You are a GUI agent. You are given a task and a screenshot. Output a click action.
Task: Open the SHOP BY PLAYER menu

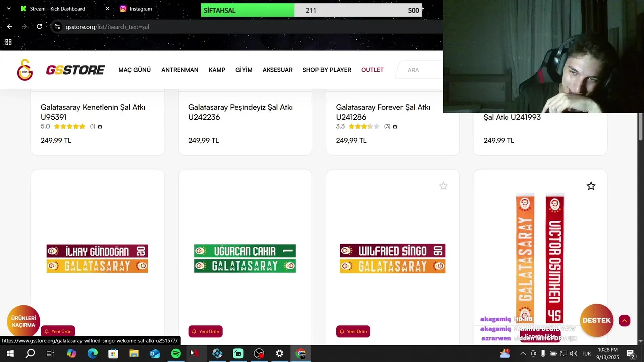point(327,70)
